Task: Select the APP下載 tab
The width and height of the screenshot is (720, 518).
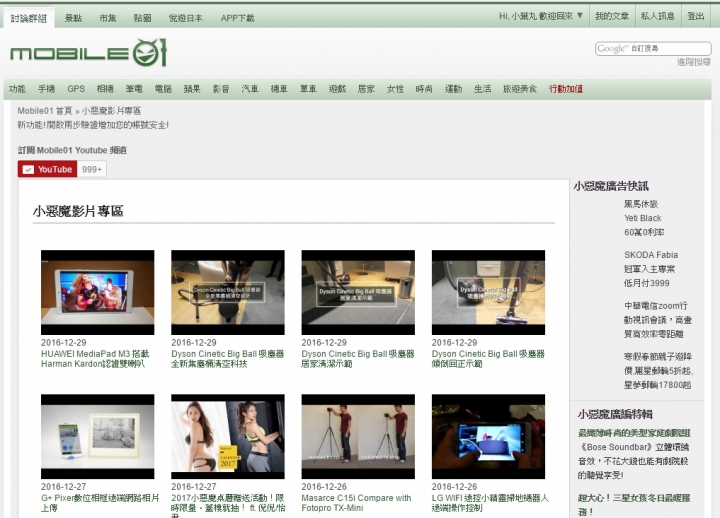Action: tap(237, 18)
